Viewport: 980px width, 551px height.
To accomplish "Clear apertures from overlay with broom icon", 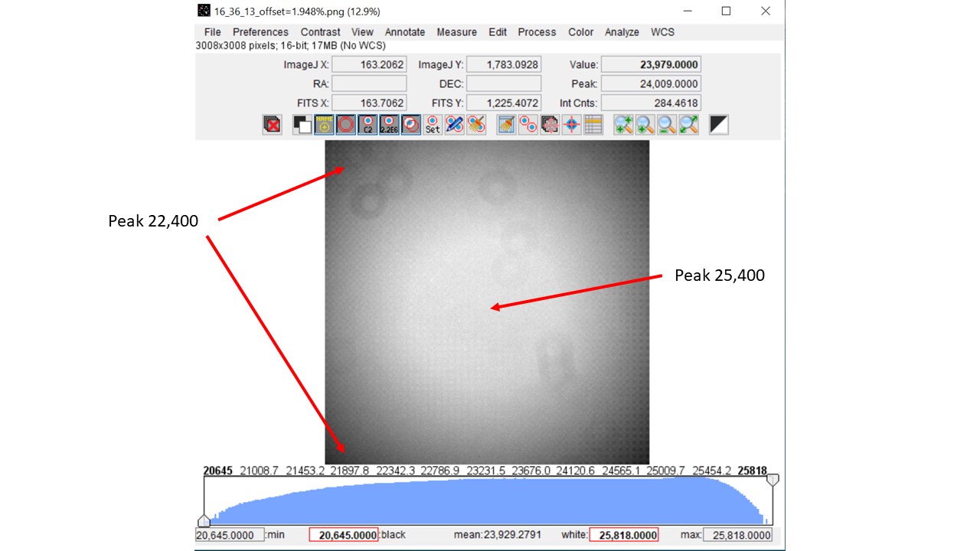I will pyautogui.click(x=476, y=125).
